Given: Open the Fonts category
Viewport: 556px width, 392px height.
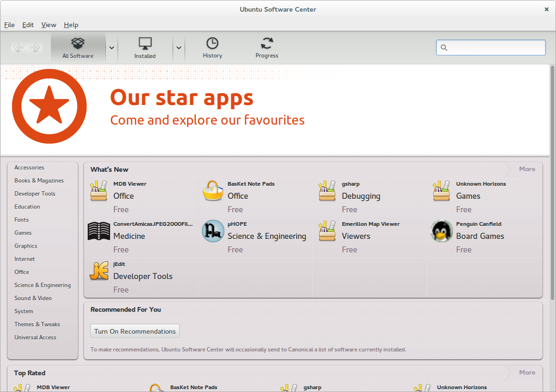Looking at the screenshot, I should coord(21,220).
